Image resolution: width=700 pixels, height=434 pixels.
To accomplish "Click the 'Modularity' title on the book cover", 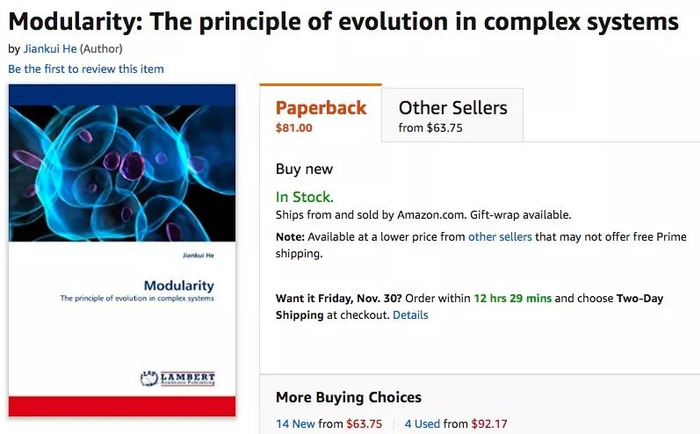I will point(178,286).
